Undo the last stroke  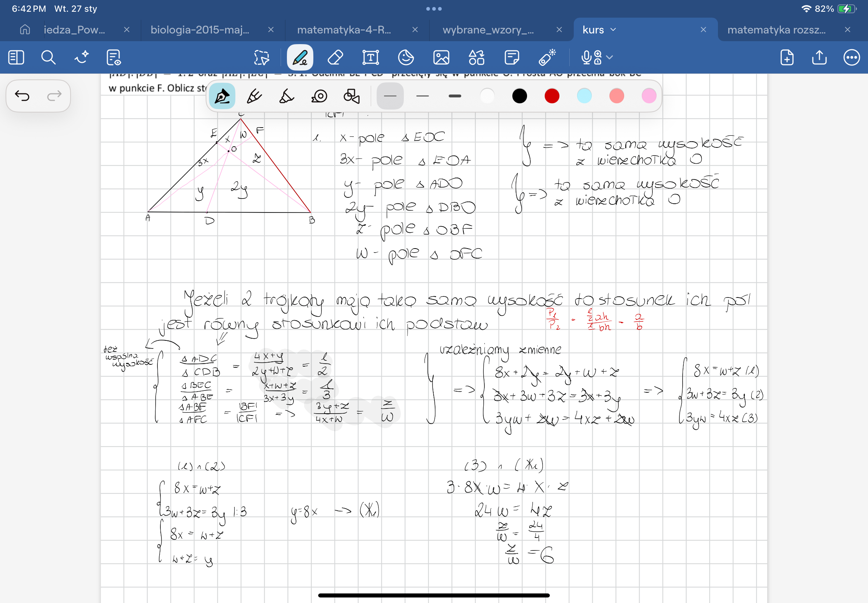tap(22, 96)
